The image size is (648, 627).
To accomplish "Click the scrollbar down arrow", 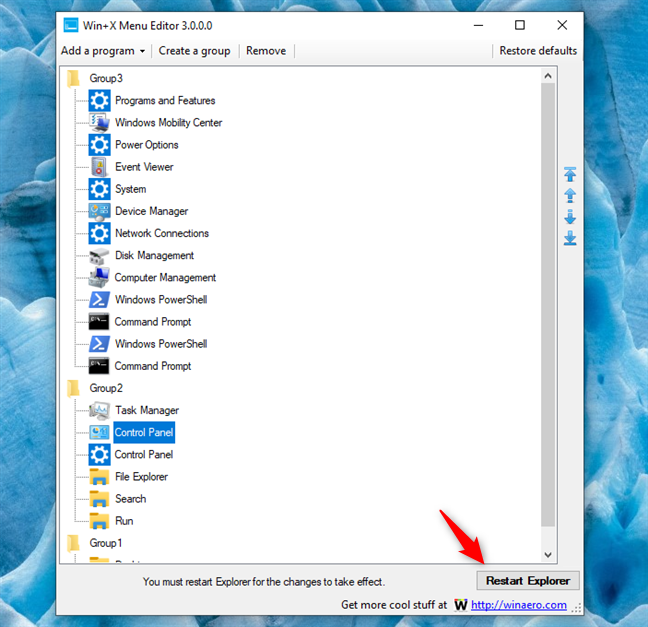I will click(548, 555).
